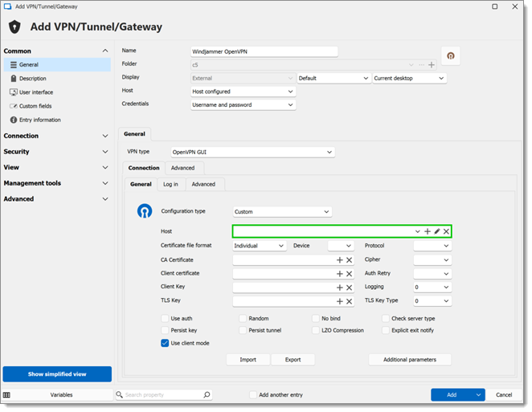The height and width of the screenshot is (412, 532).
Task: Clear the Host field with X icon
Action: (x=446, y=231)
